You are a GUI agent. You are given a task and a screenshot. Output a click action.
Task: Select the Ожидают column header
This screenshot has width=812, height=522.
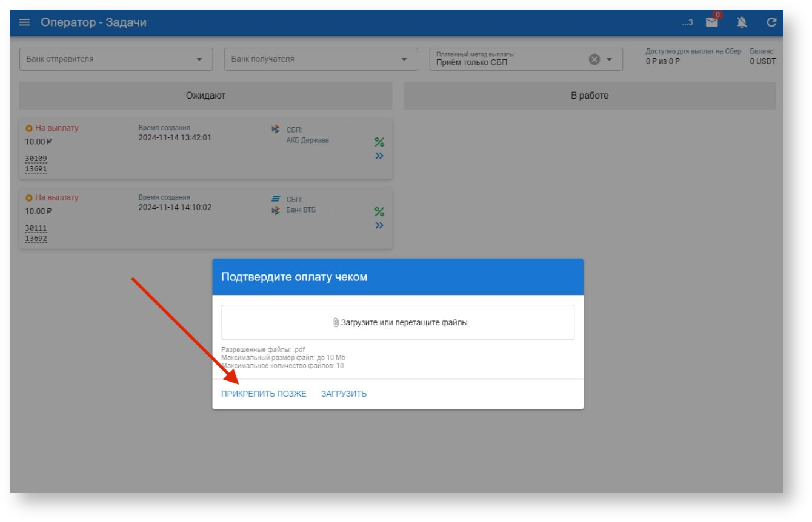[x=205, y=96]
